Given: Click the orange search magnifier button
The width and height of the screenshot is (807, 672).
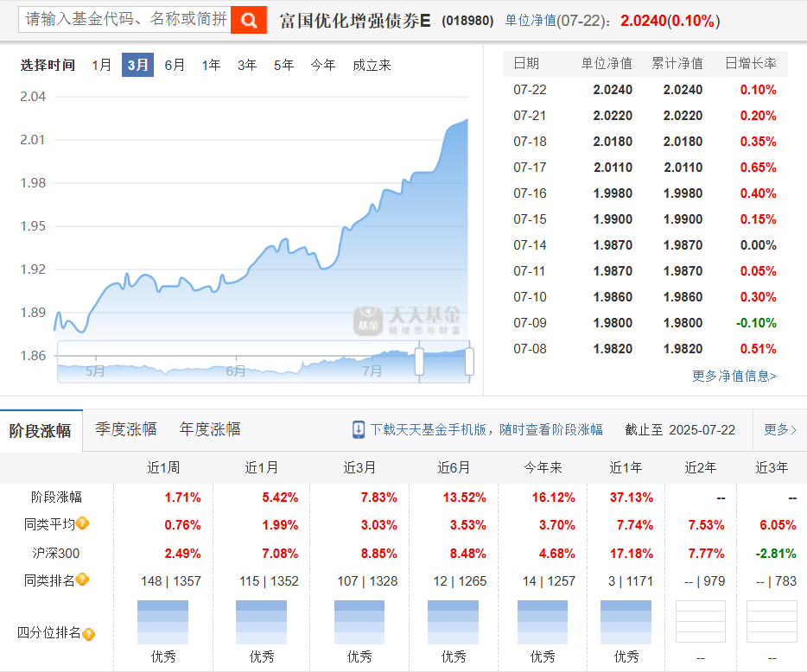Looking at the screenshot, I should click(249, 20).
